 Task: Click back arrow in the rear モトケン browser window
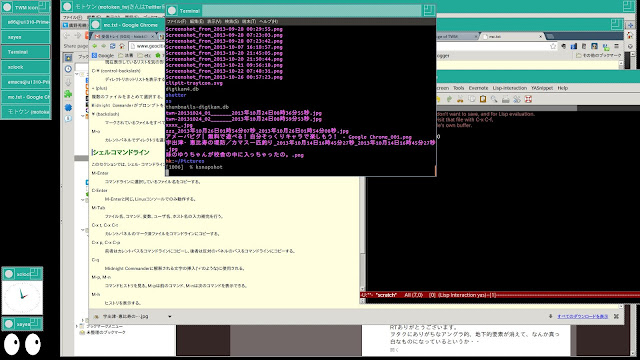[x=67, y=36]
